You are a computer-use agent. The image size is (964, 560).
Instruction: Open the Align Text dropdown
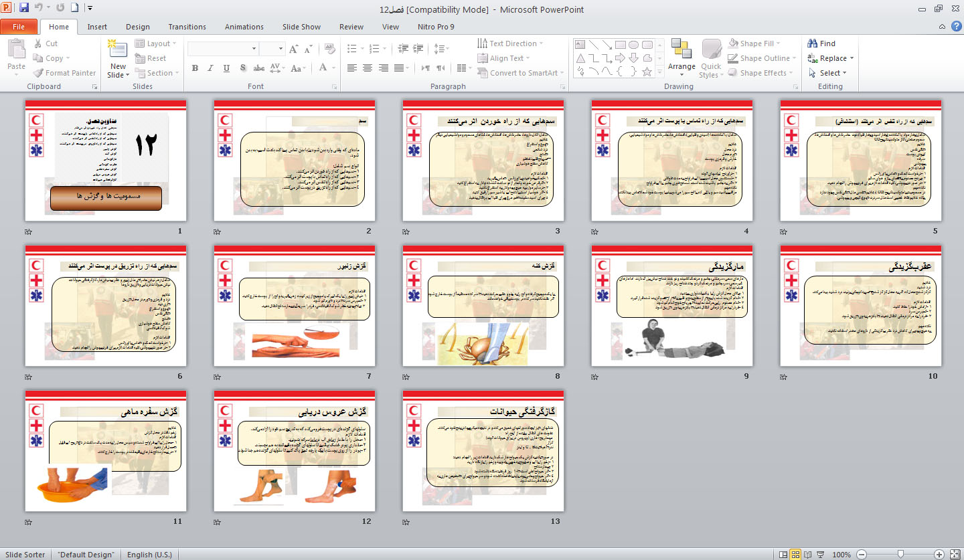point(503,58)
